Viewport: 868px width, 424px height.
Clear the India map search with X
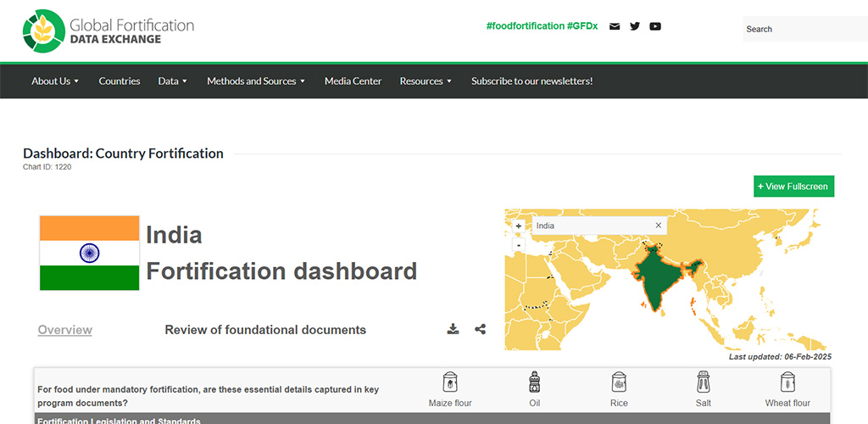point(658,226)
